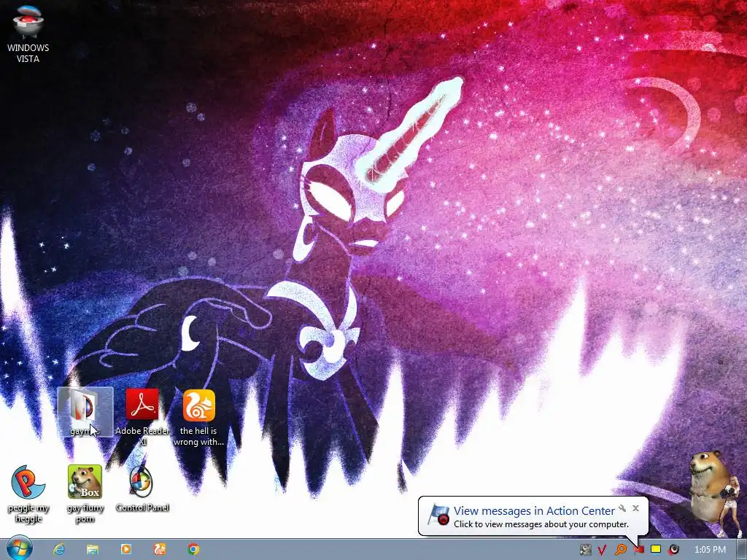Screen dimensions: 747x560
Task: Open the 'peggle my heggle' Peggle shortcut
Action: pyautogui.click(x=28, y=494)
